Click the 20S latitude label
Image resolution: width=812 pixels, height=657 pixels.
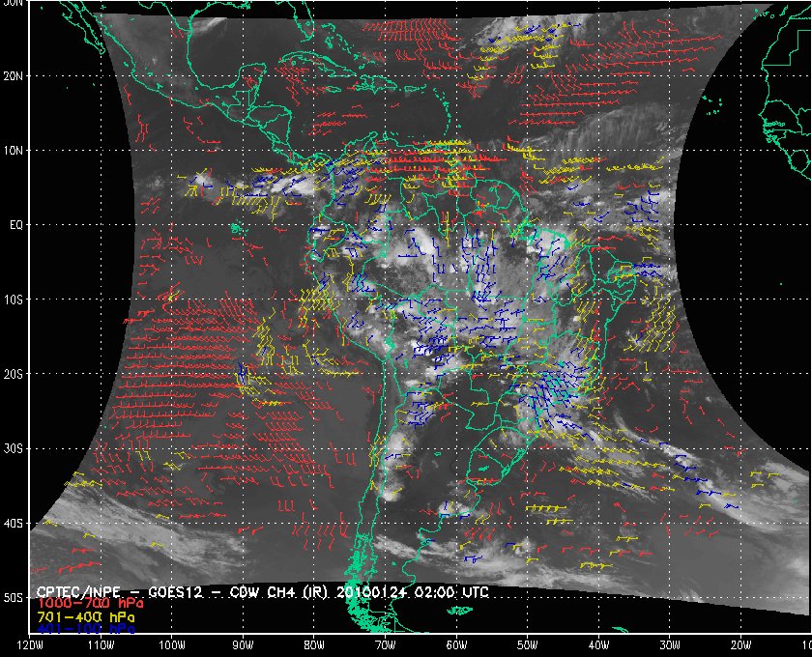click(x=13, y=374)
